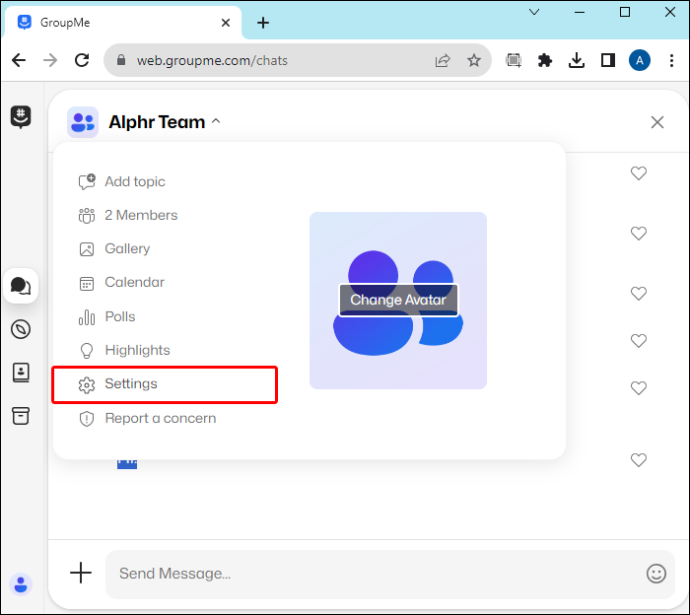Open the GroupMe home logo icon

(x=21, y=117)
